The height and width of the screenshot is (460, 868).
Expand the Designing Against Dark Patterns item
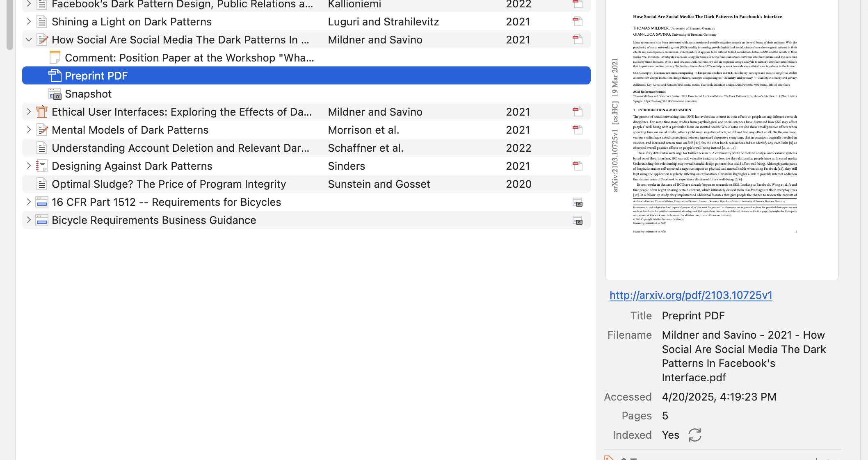click(x=29, y=166)
